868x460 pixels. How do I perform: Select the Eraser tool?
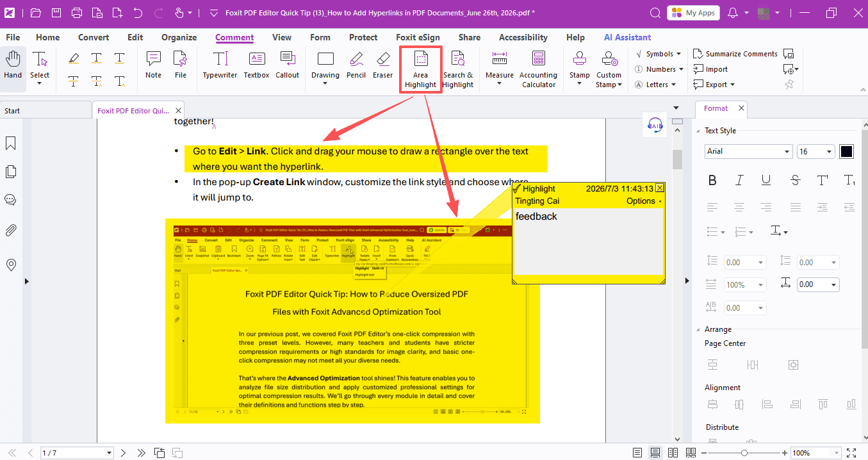coord(382,66)
